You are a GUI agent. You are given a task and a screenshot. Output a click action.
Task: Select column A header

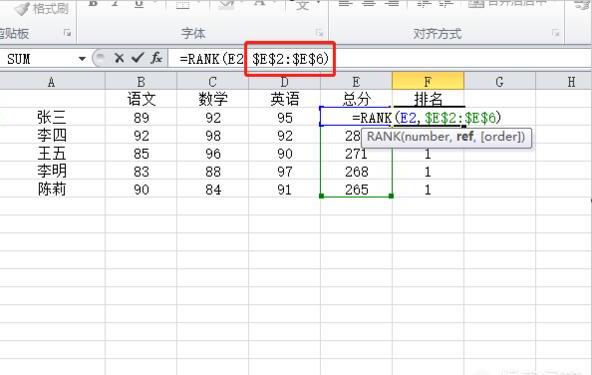(52, 82)
